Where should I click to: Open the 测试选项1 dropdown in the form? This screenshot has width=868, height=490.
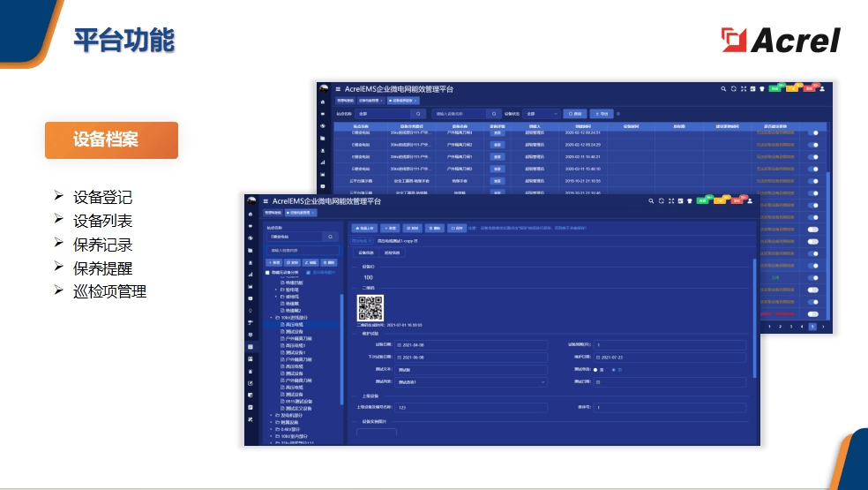[472, 382]
